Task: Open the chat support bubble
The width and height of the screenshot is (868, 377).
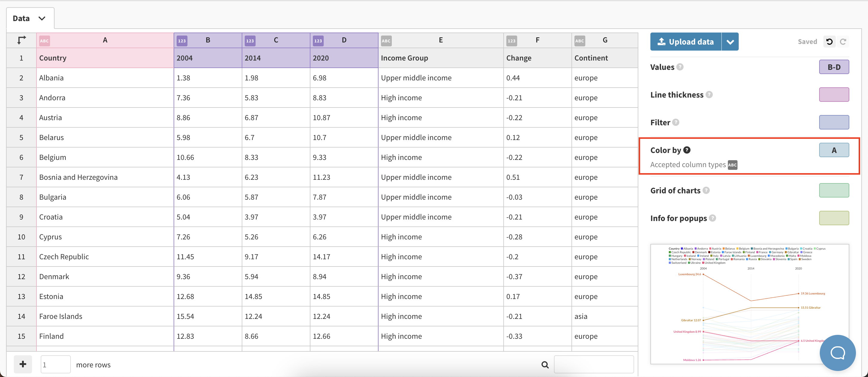Action: coord(838,352)
